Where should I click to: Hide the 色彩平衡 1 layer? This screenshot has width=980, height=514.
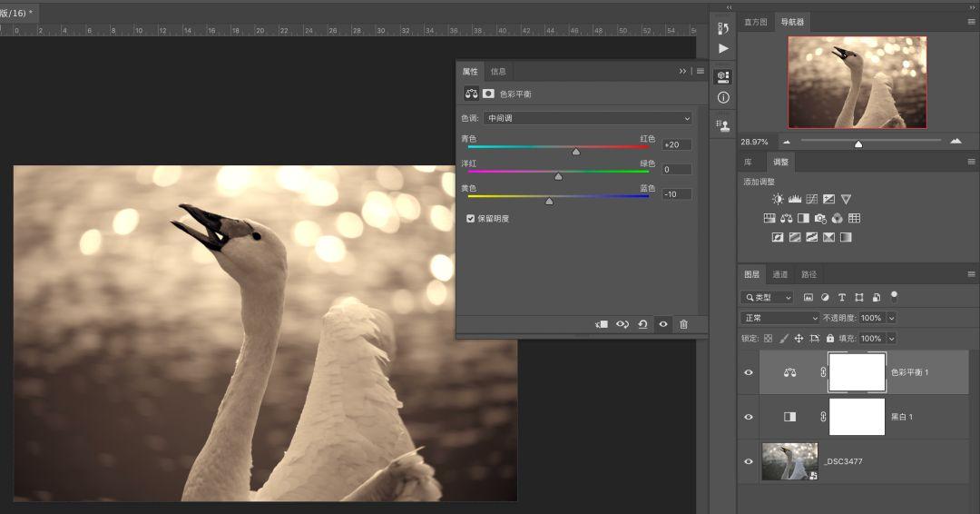[748, 372]
